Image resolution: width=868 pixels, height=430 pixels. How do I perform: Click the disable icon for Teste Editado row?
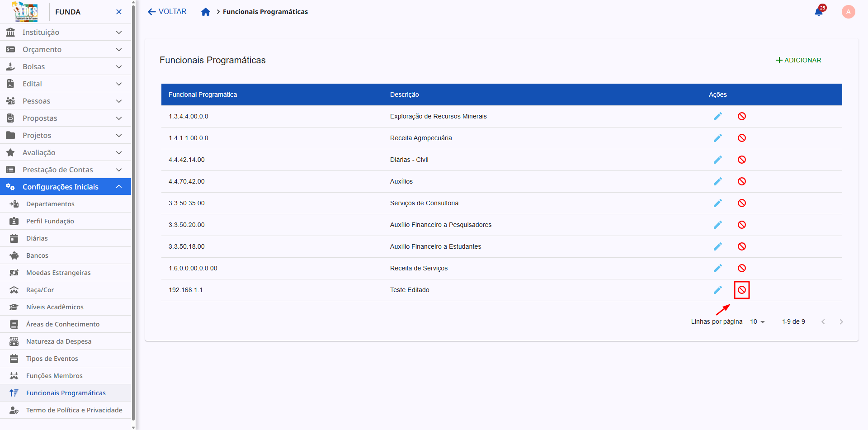pos(741,290)
